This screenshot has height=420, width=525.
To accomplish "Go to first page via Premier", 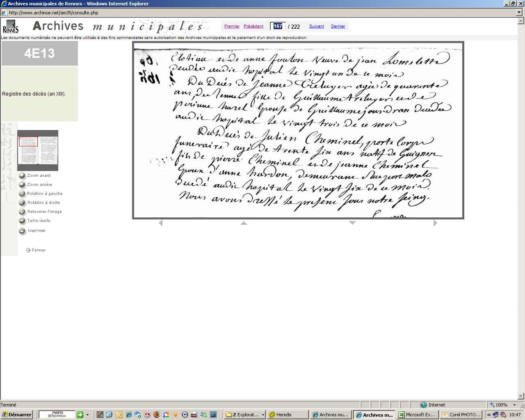I will pos(232,26).
